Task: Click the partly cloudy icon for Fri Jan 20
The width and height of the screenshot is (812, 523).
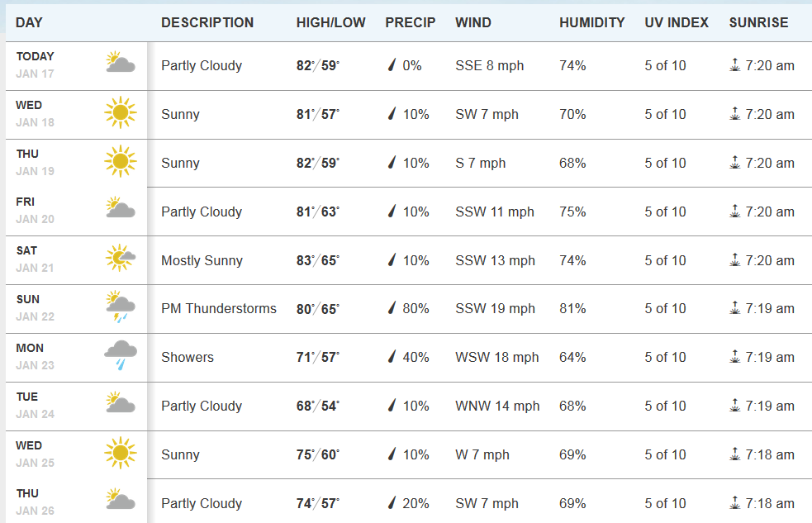Action: pos(121,208)
